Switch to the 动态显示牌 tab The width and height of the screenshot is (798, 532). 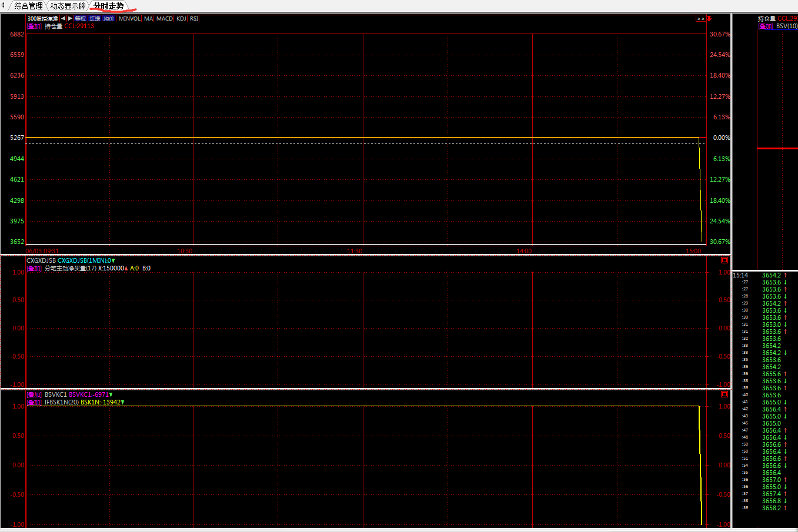tap(68, 6)
